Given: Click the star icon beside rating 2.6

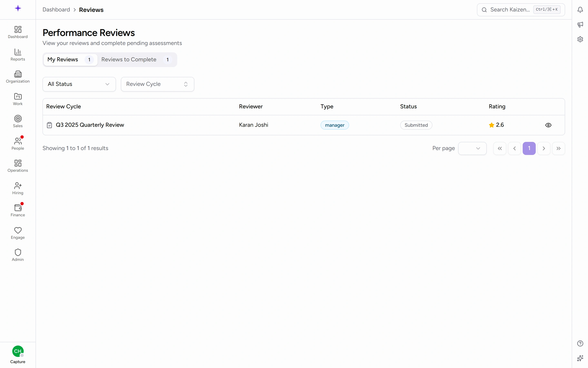Looking at the screenshot, I should (x=491, y=125).
